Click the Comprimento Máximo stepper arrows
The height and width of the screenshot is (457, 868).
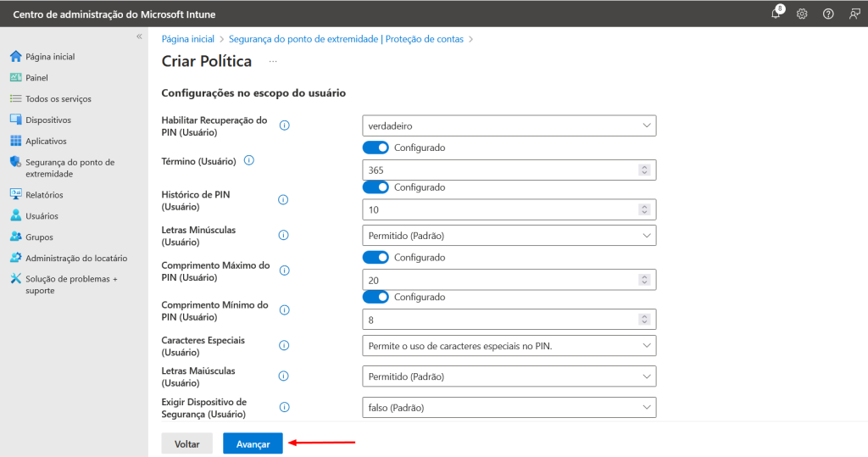pyautogui.click(x=644, y=280)
